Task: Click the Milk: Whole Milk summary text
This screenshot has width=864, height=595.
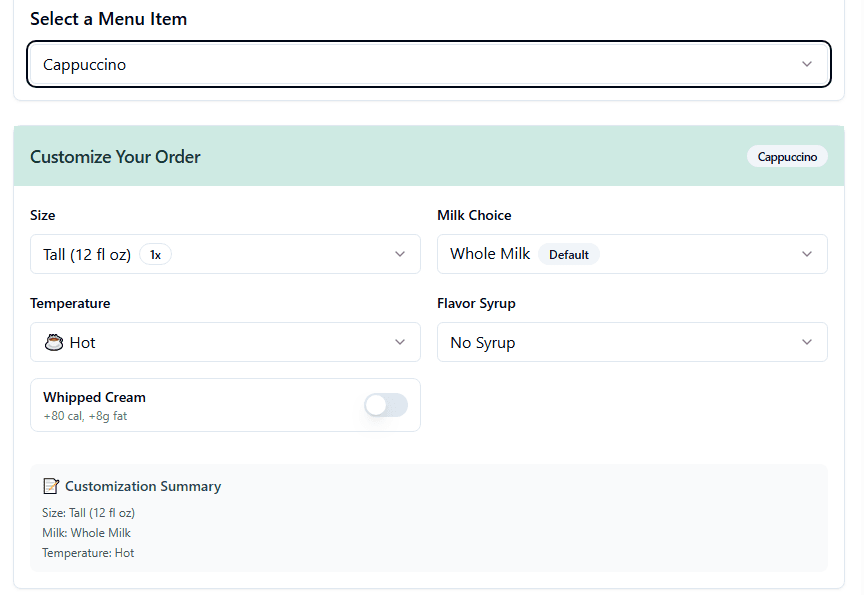Action: coord(87,532)
